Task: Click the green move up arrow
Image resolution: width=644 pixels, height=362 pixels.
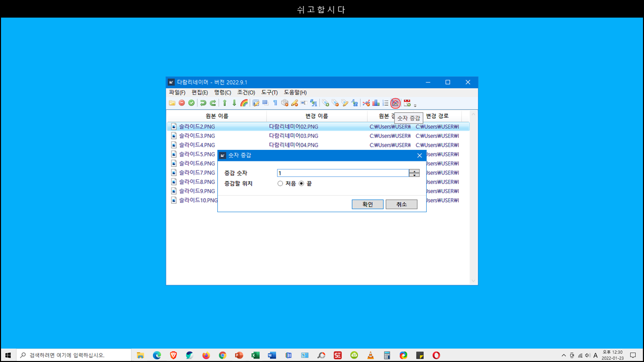Action: point(224,103)
